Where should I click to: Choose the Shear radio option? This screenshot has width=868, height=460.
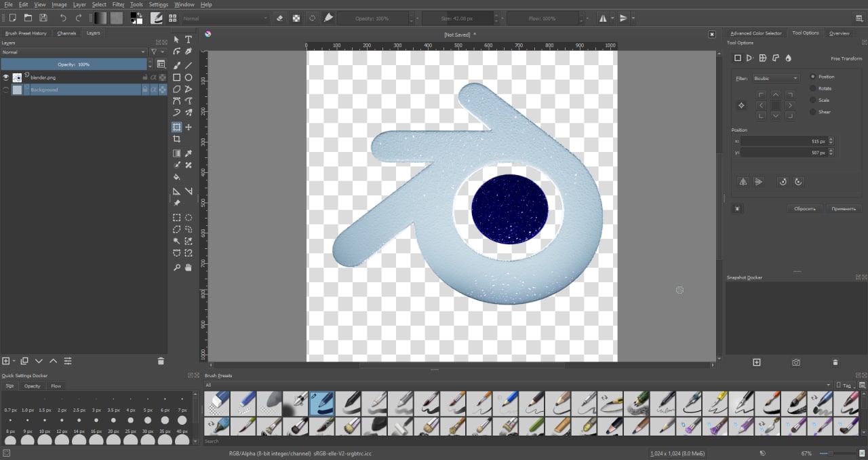click(813, 111)
